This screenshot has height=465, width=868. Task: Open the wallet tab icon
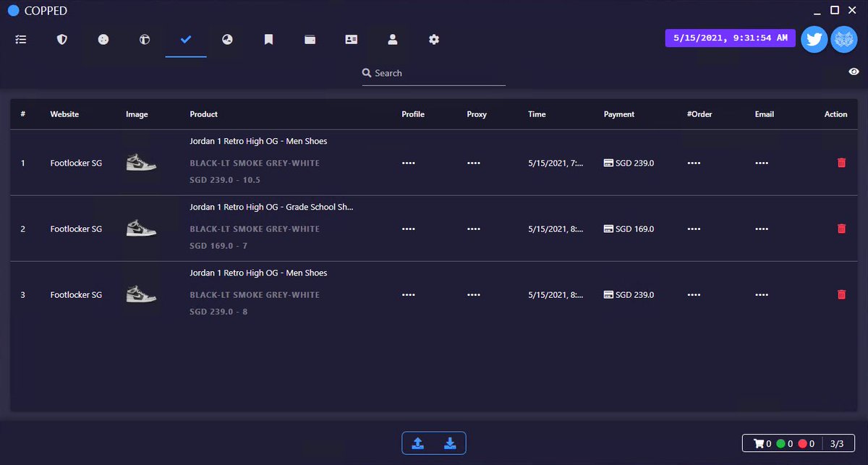point(310,40)
